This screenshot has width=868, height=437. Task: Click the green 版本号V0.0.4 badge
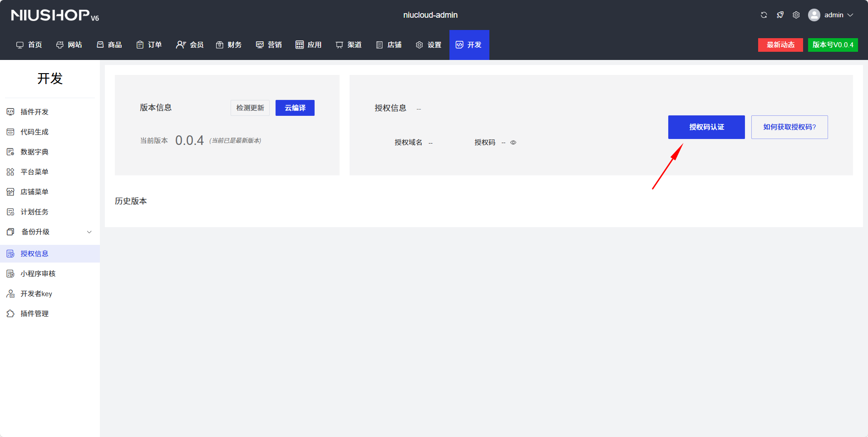833,45
